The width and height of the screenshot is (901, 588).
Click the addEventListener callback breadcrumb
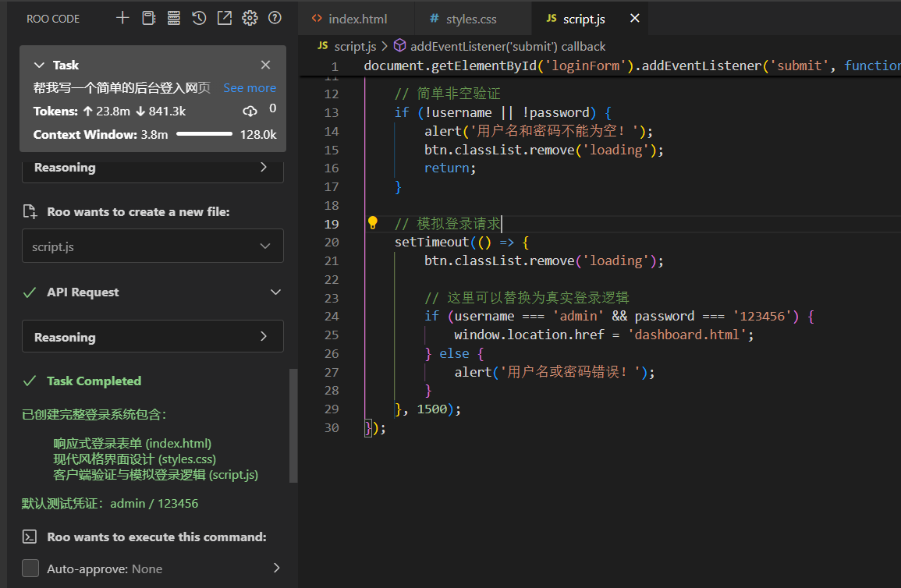point(507,47)
